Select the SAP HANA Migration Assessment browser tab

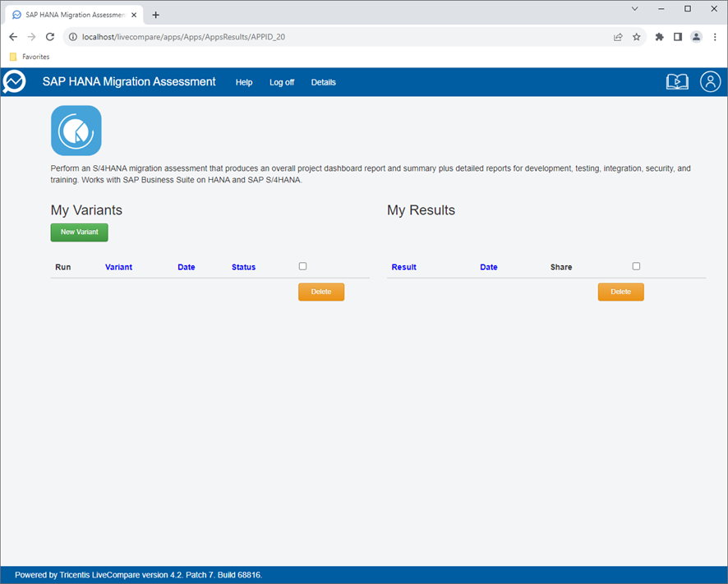(x=75, y=15)
